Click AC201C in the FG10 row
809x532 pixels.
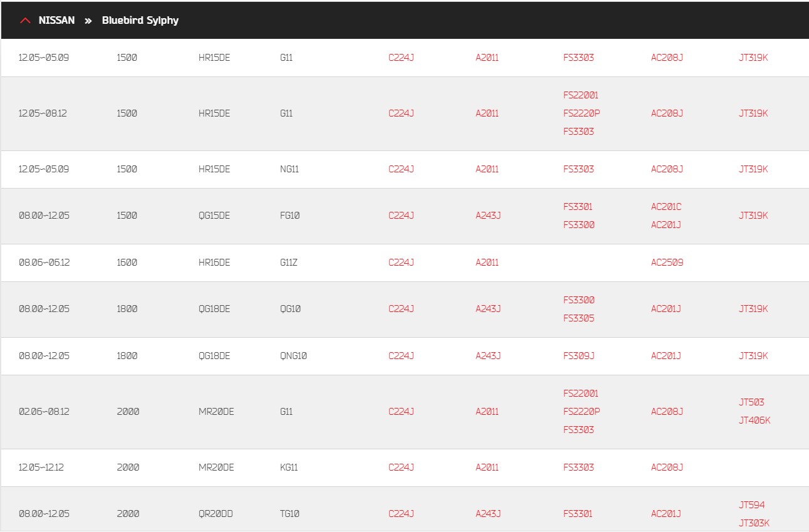click(666, 207)
